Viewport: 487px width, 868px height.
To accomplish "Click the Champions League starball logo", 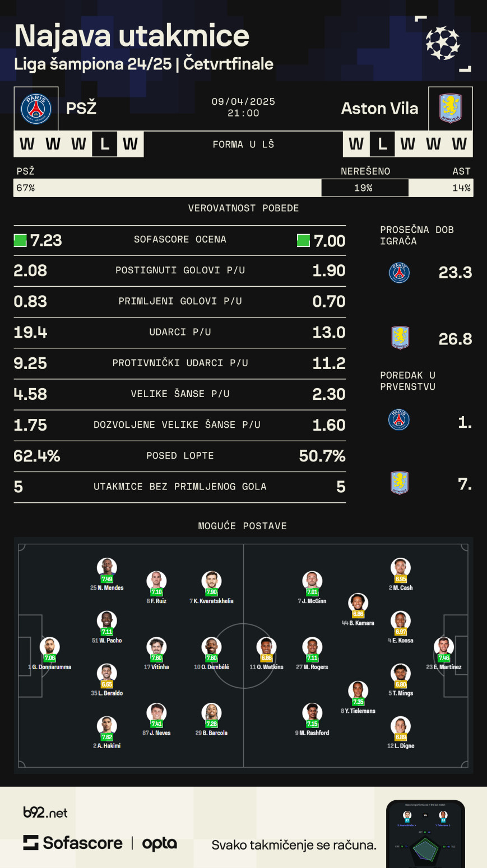I will pyautogui.click(x=443, y=43).
